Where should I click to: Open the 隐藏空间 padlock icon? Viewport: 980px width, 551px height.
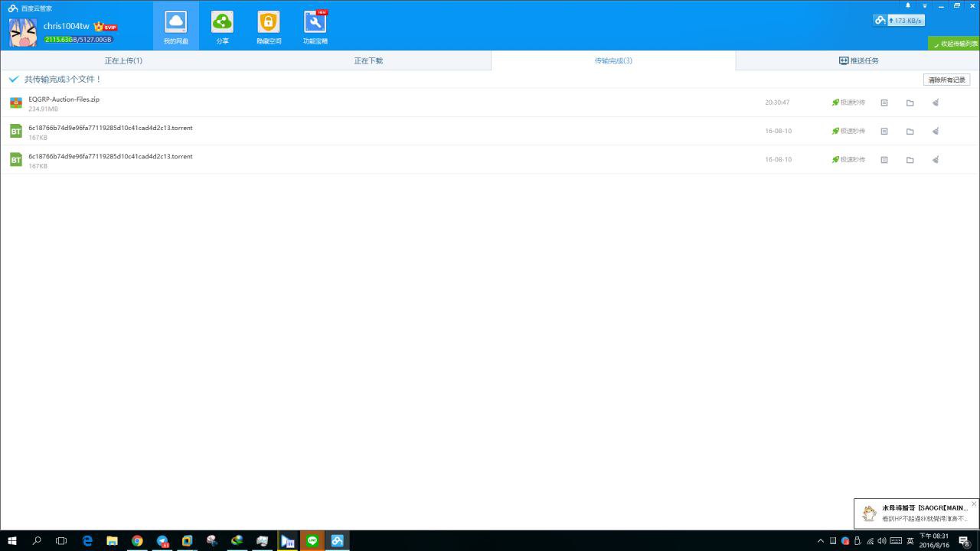[x=269, y=23]
